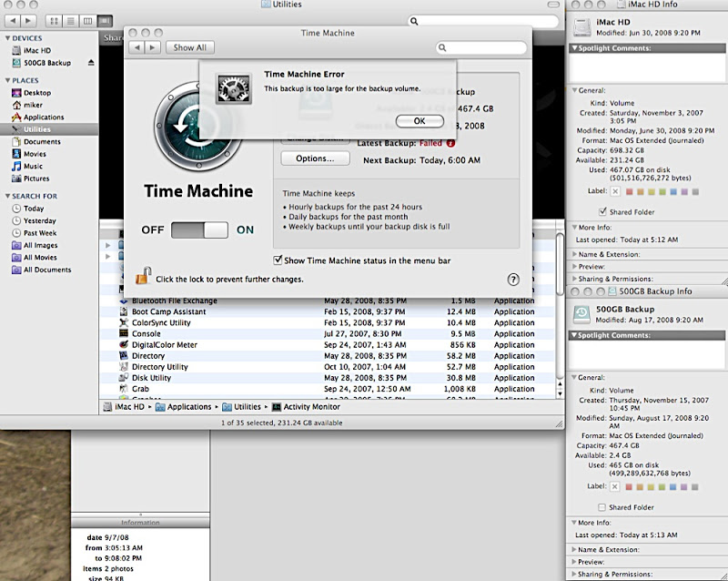The width and height of the screenshot is (728, 581).
Task: Toggle the Time Machine OFF/ON switch
Action: [x=199, y=230]
